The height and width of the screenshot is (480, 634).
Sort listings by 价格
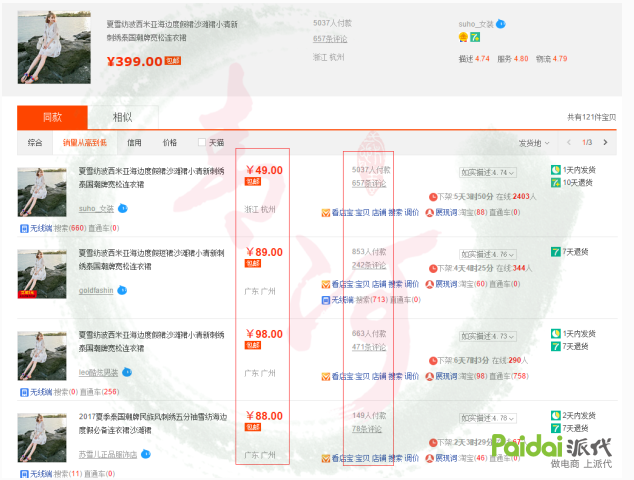pos(169,142)
